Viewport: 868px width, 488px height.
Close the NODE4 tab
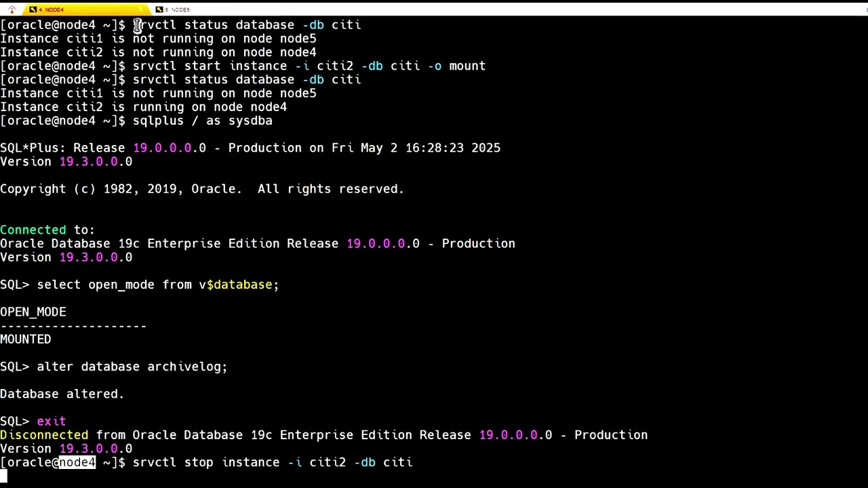point(140,9)
